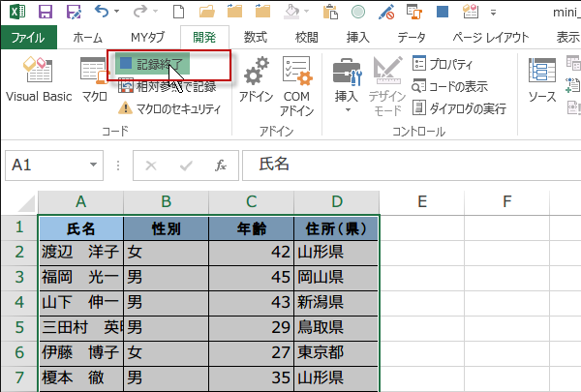
Task: Click the age cell showing 43
Action: coord(251,303)
